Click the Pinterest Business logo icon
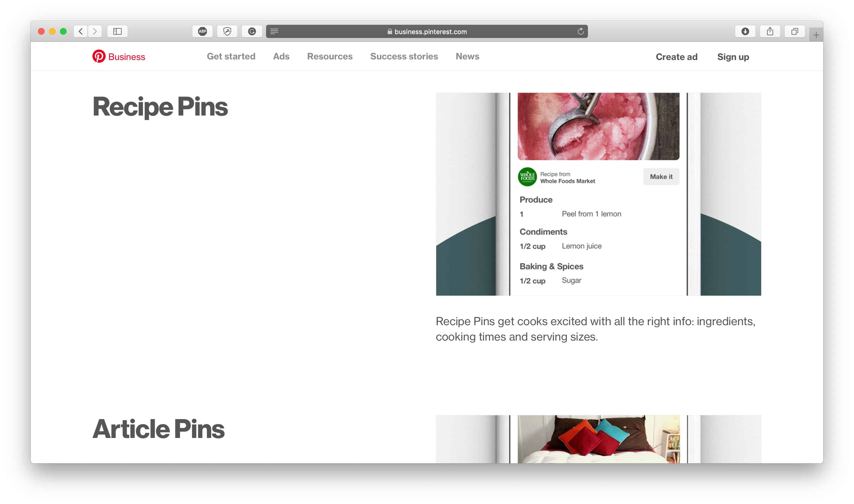Image resolution: width=854 pixels, height=504 pixels. point(98,56)
